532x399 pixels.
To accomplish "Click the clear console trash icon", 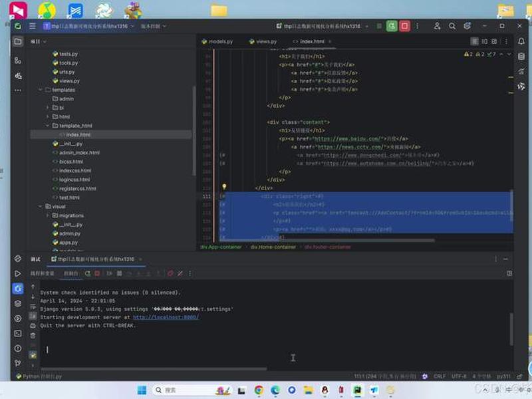I will click(33, 336).
